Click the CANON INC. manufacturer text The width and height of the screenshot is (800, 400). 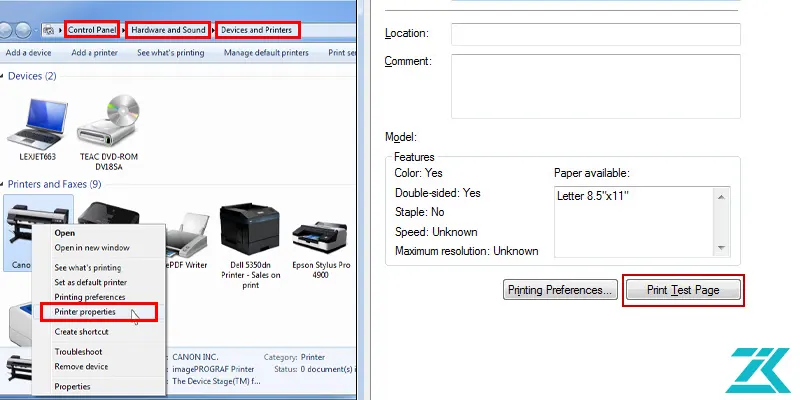coord(195,358)
